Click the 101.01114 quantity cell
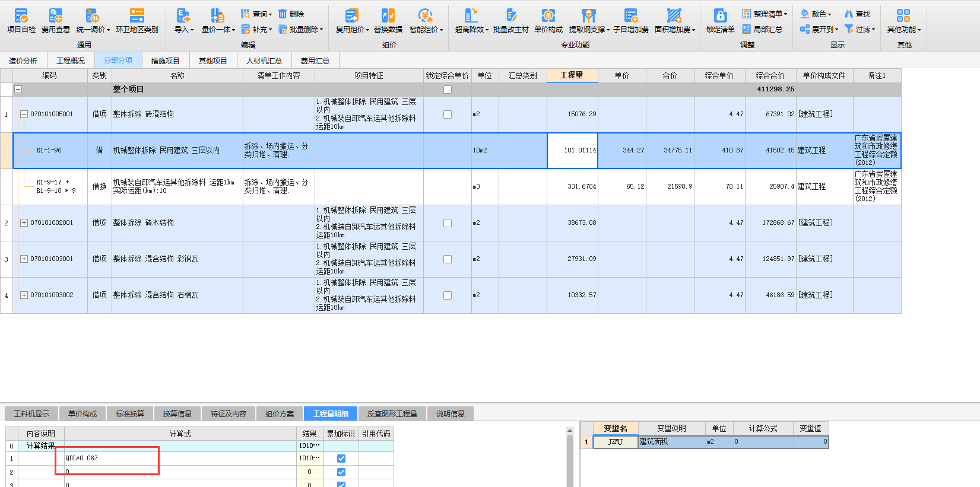 572,151
